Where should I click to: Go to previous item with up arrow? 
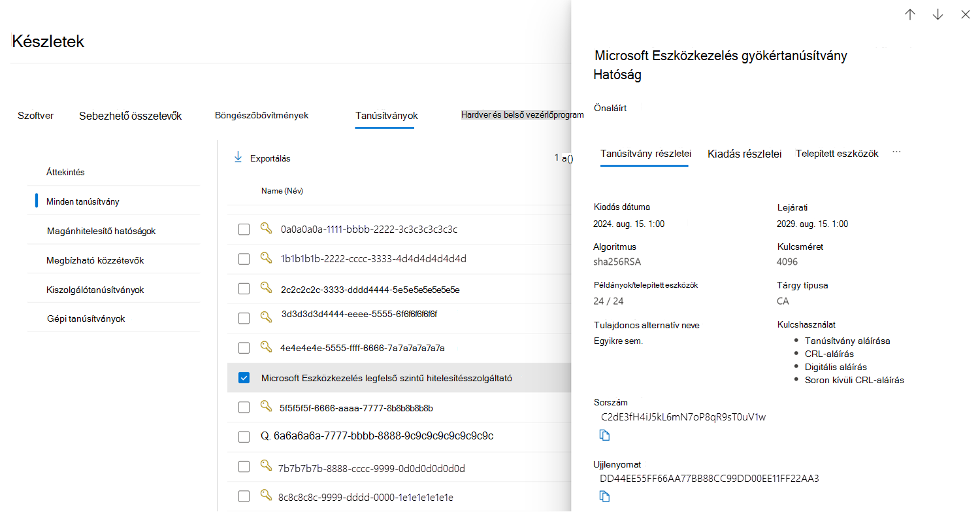910,15
